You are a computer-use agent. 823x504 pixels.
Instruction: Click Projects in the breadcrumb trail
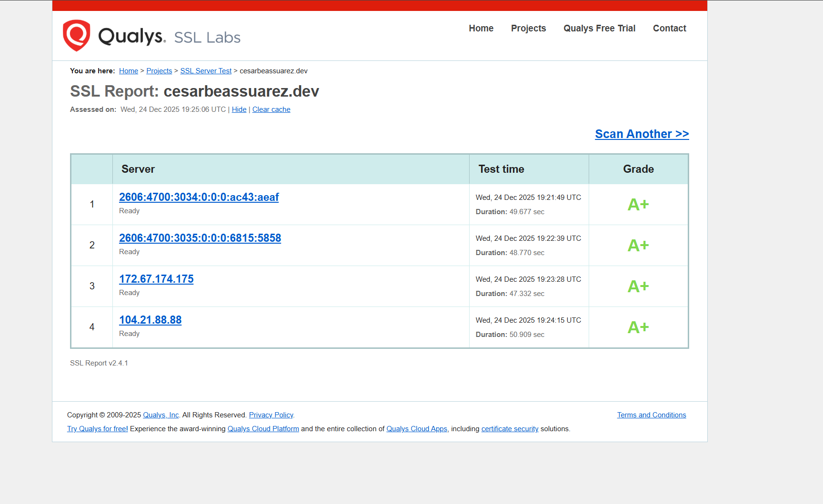(x=159, y=70)
